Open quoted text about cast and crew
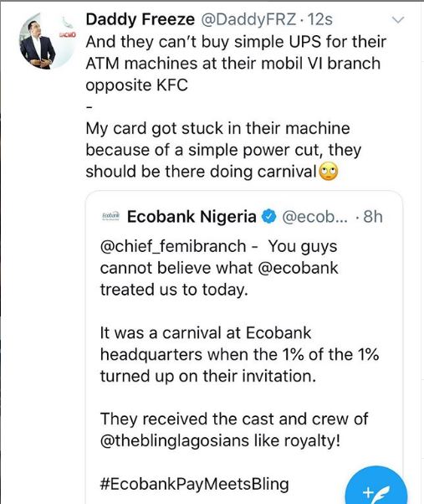Viewport: 424px width, 504px height. tap(234, 429)
